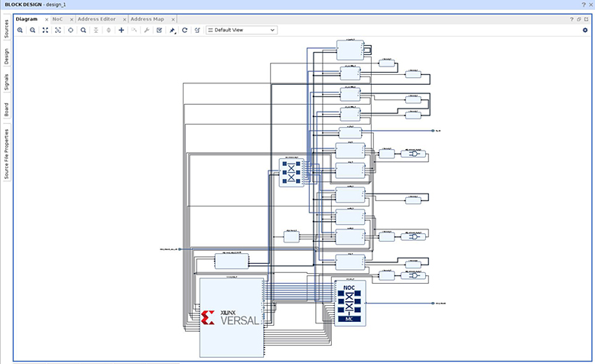
Task: Click the Zoom In magnifier icon
Action: [20, 30]
